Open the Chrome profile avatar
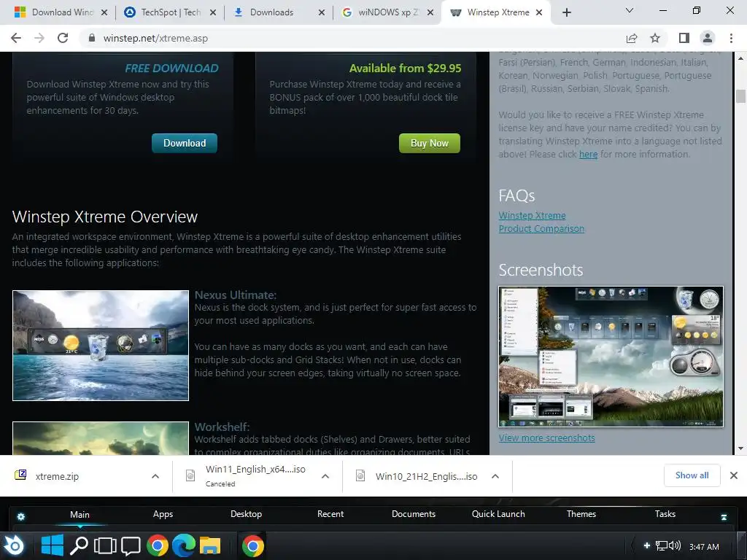Screen dimensions: 747x560 (708, 38)
